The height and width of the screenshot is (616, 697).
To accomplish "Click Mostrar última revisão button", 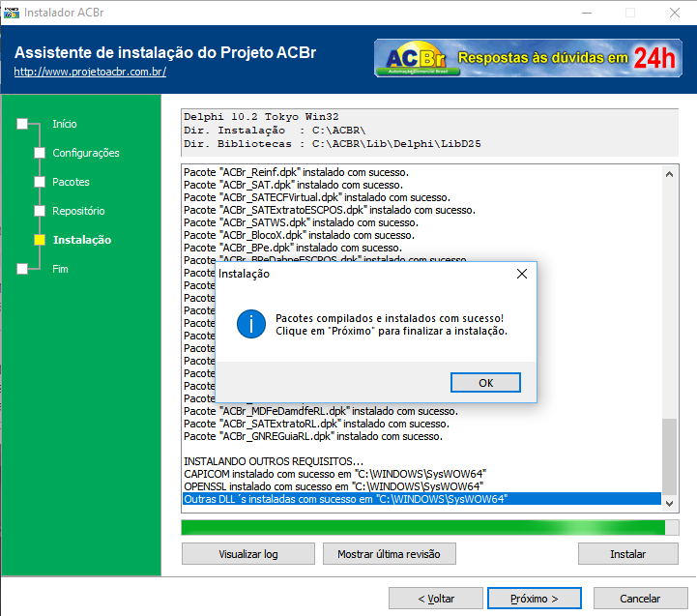I will pos(389,554).
